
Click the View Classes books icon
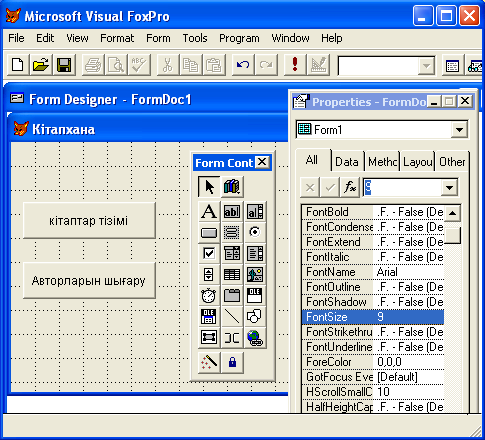pos(232,187)
